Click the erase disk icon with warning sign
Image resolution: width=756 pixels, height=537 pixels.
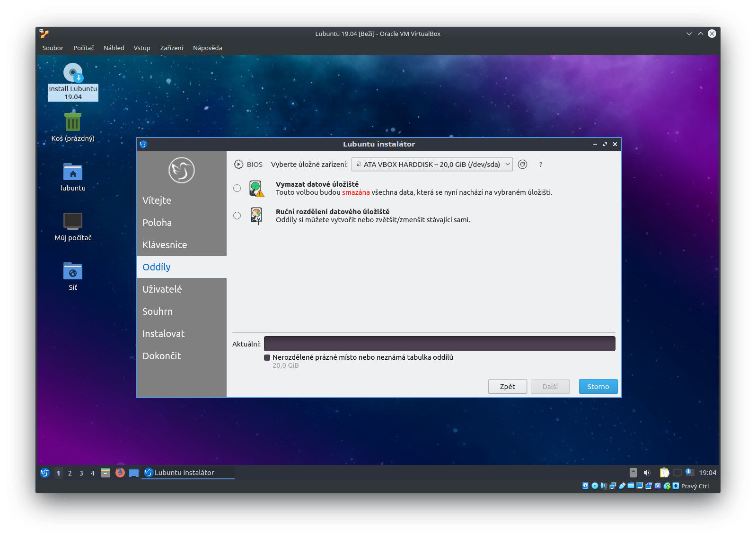(x=256, y=189)
